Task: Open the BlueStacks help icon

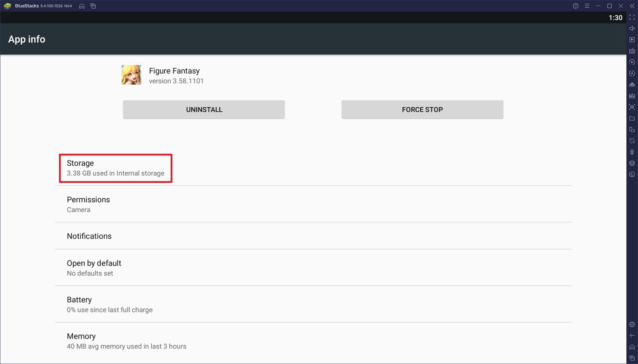Action: pyautogui.click(x=575, y=6)
